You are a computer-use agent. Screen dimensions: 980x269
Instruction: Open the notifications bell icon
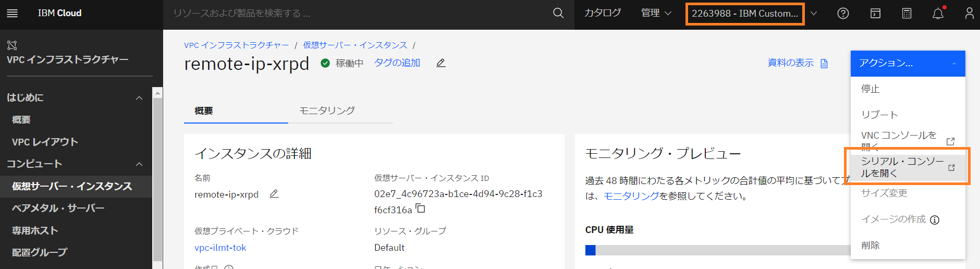938,14
